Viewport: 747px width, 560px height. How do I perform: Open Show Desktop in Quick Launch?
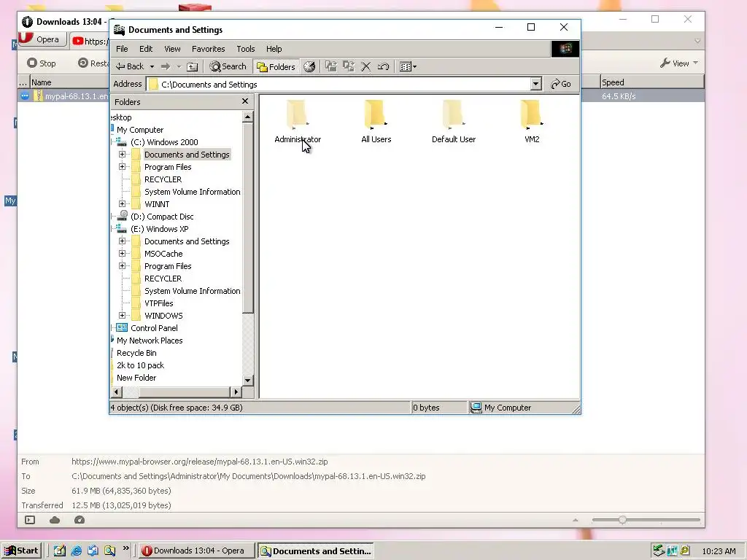(60, 551)
